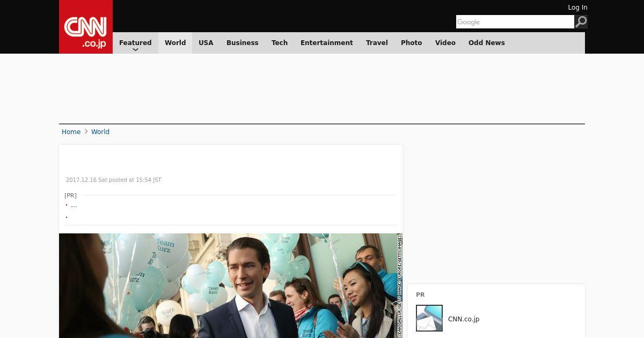Select the Tech menu item

point(280,43)
